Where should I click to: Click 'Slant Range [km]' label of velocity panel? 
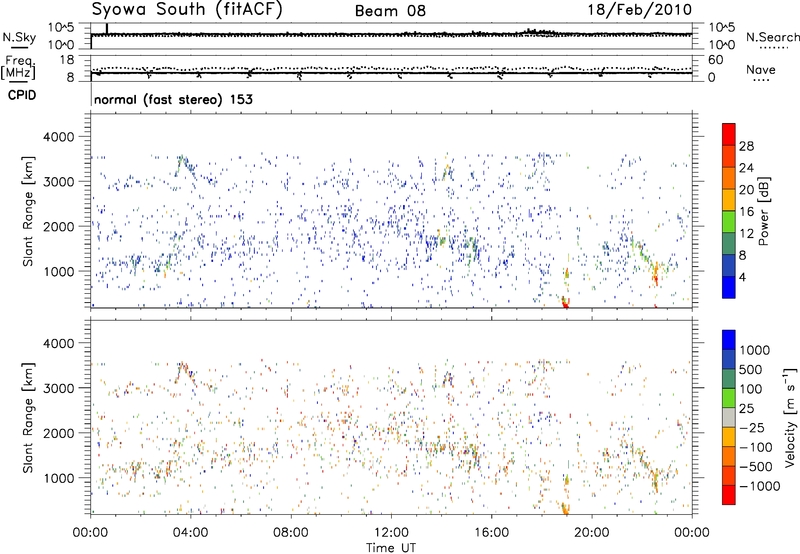[x=28, y=418]
